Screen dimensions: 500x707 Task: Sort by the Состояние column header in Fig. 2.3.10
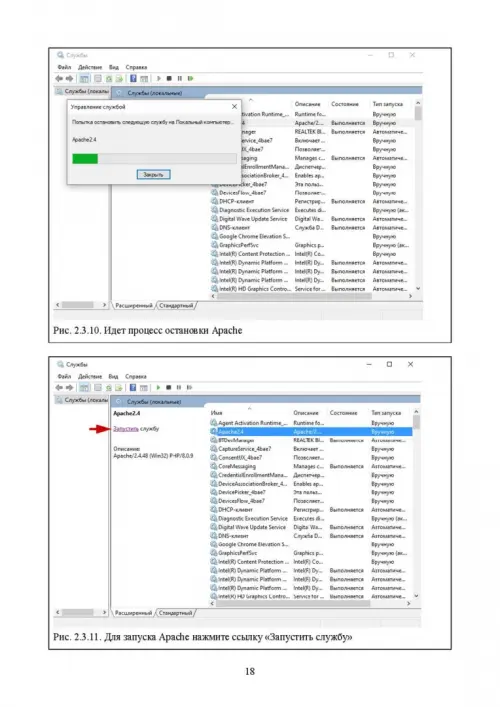tap(345, 104)
